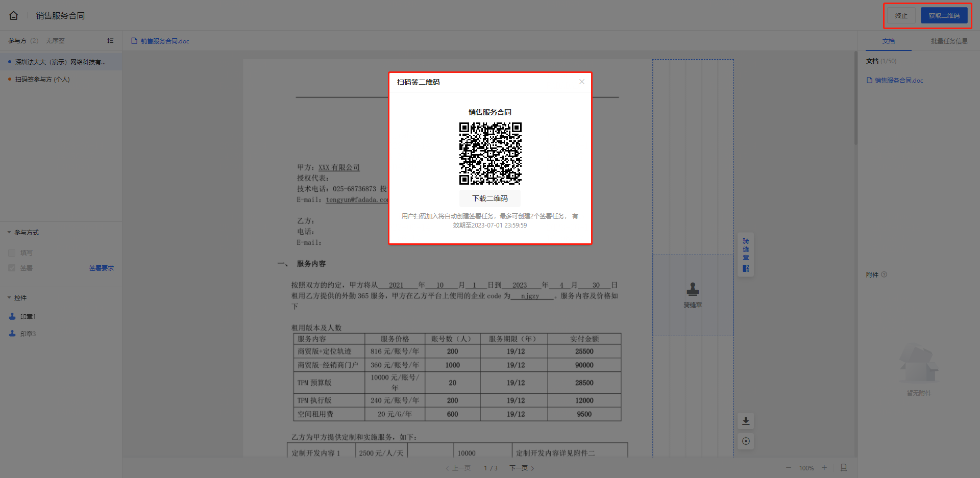
Task: Close the 扫码签二维码 dialog
Action: tap(581, 82)
